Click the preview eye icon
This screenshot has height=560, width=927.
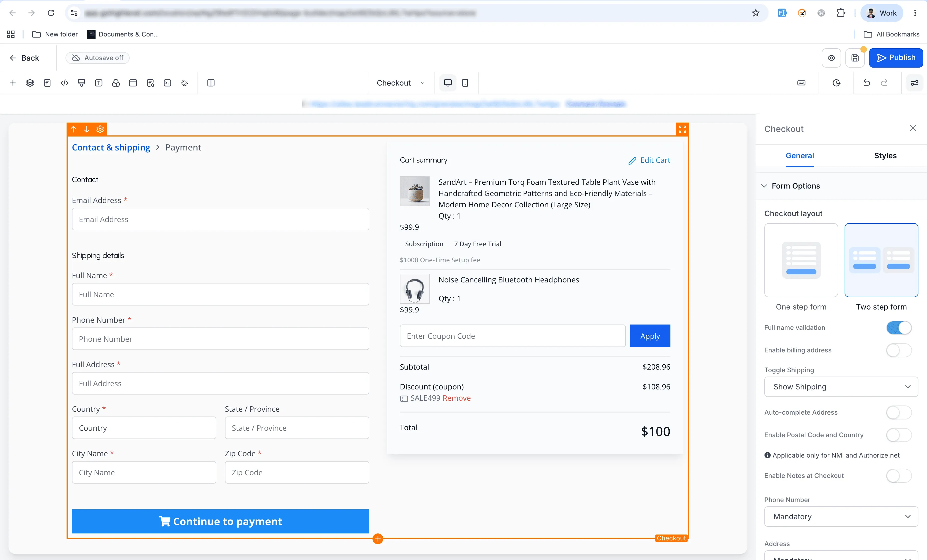[831, 58]
